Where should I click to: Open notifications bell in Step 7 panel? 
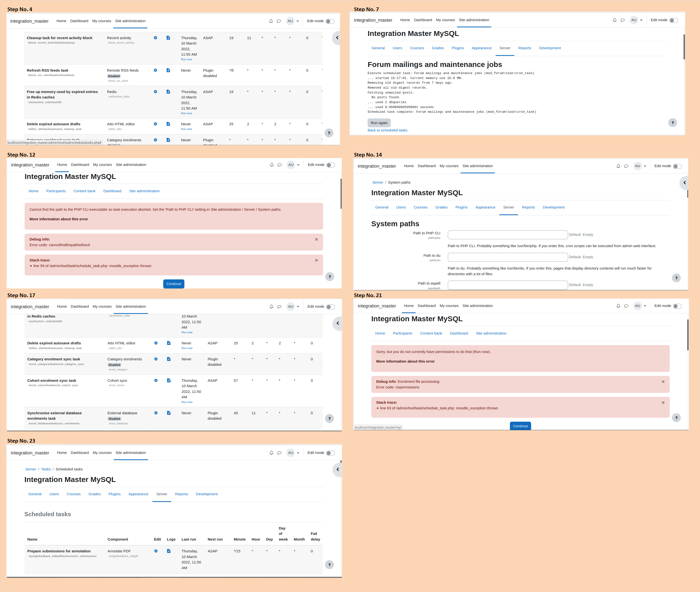615,20
